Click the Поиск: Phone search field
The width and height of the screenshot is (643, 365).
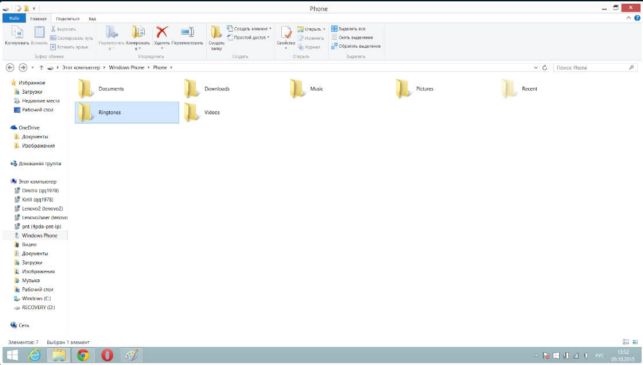click(x=595, y=68)
